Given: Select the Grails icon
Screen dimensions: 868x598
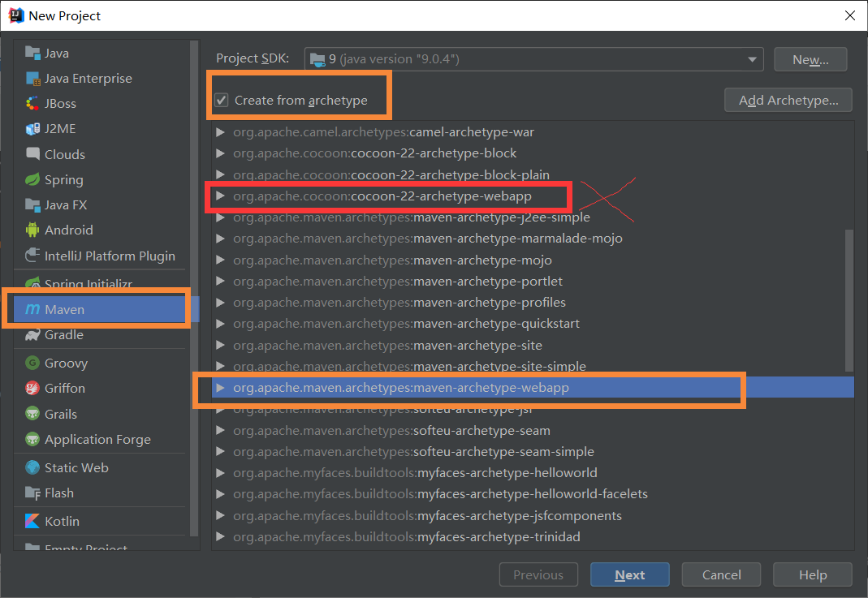Looking at the screenshot, I should (x=32, y=414).
